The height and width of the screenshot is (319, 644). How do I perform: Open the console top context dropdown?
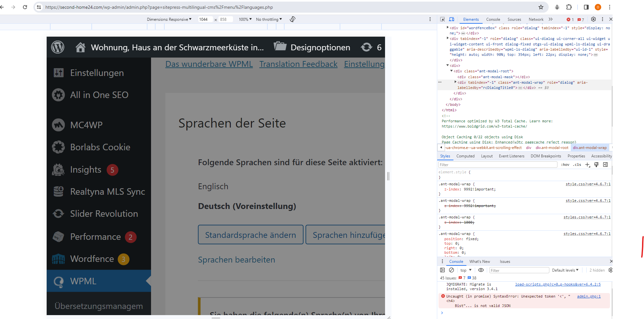pyautogui.click(x=466, y=270)
